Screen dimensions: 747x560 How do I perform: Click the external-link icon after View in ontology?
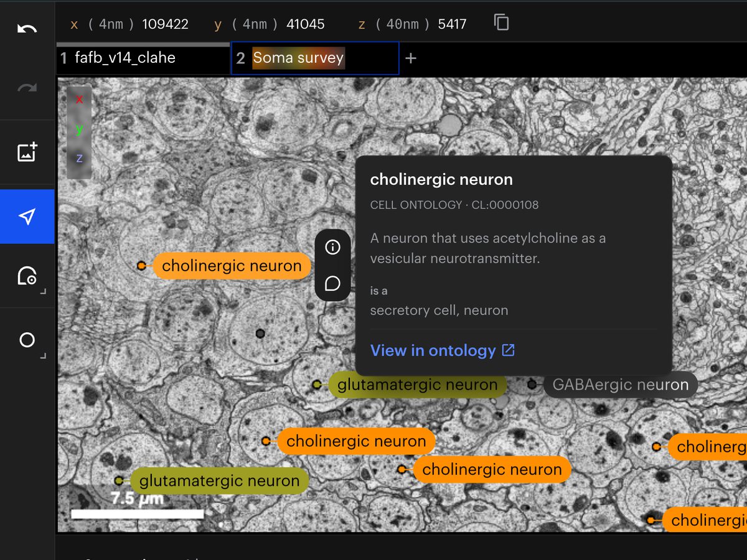pyautogui.click(x=509, y=350)
